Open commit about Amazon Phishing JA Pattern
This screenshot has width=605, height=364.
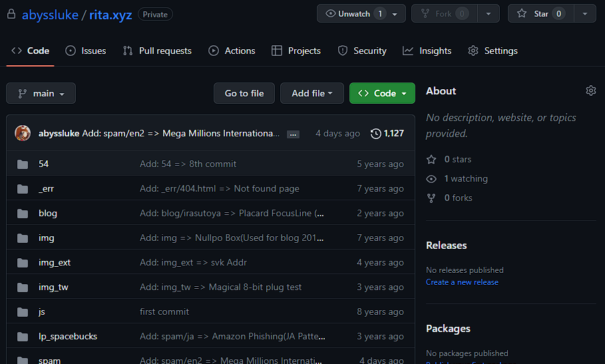(232, 336)
